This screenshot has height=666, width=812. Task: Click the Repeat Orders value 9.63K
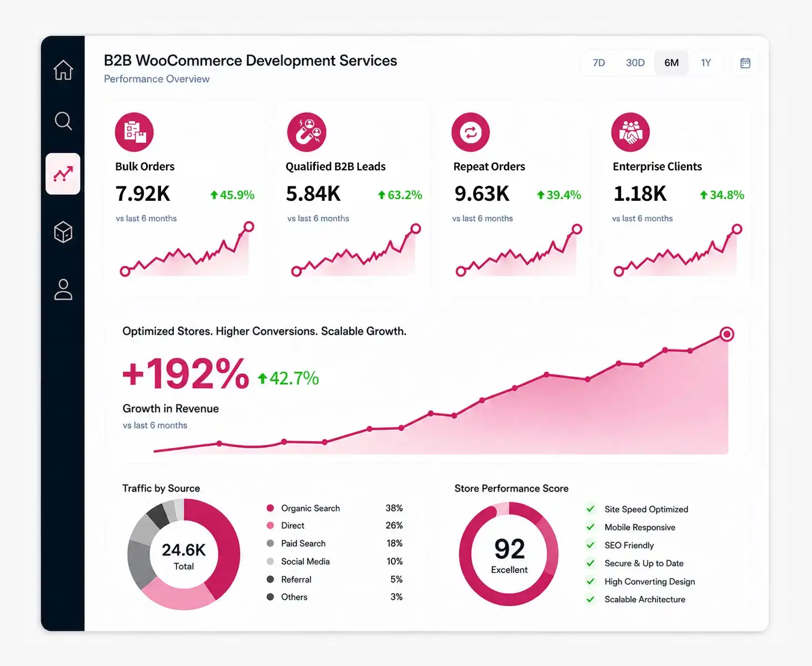pyautogui.click(x=482, y=194)
